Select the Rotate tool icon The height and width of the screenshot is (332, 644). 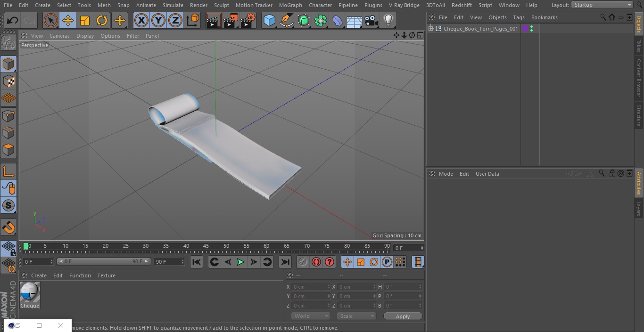[102, 20]
